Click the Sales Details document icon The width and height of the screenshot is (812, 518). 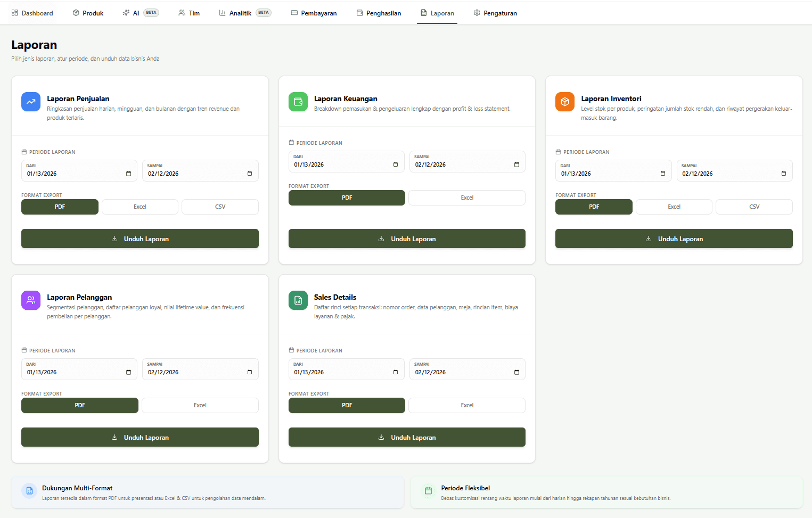tap(298, 300)
